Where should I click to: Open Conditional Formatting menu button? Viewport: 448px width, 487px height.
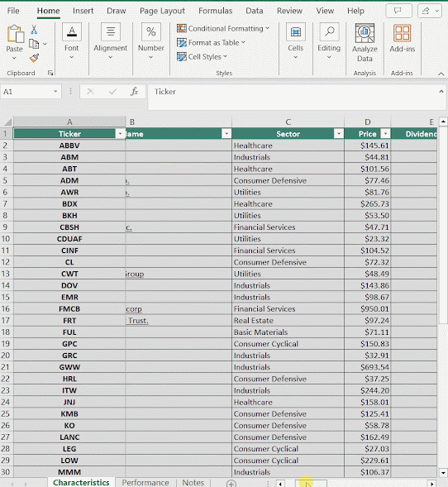coord(223,28)
